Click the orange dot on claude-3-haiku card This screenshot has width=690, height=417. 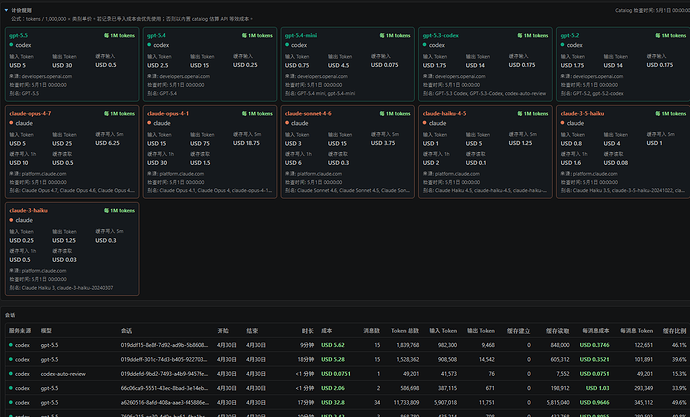pos(11,220)
